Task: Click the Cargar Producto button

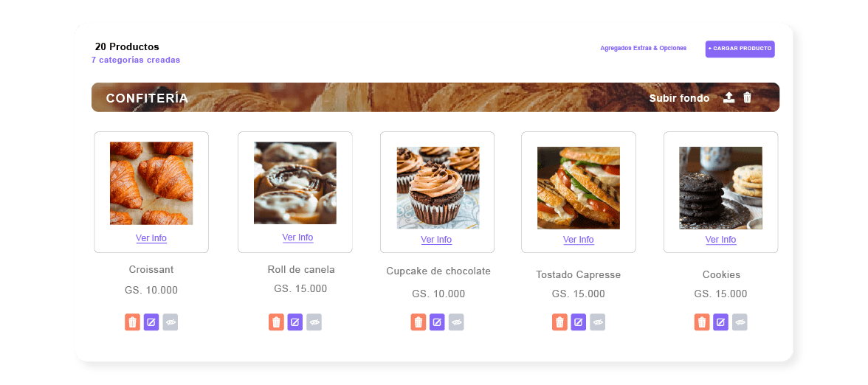Action: [740, 49]
